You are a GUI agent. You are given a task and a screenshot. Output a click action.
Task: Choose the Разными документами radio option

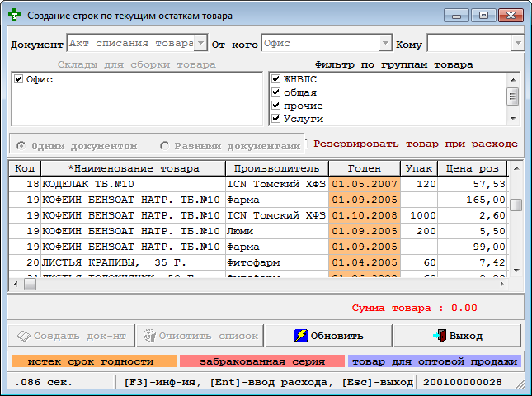165,145
